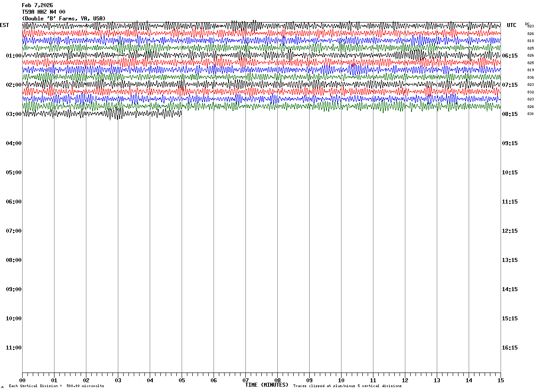Click the 'TIME (MINUTES)' axis title
Viewport: 536px width, 392px height.
point(267,385)
